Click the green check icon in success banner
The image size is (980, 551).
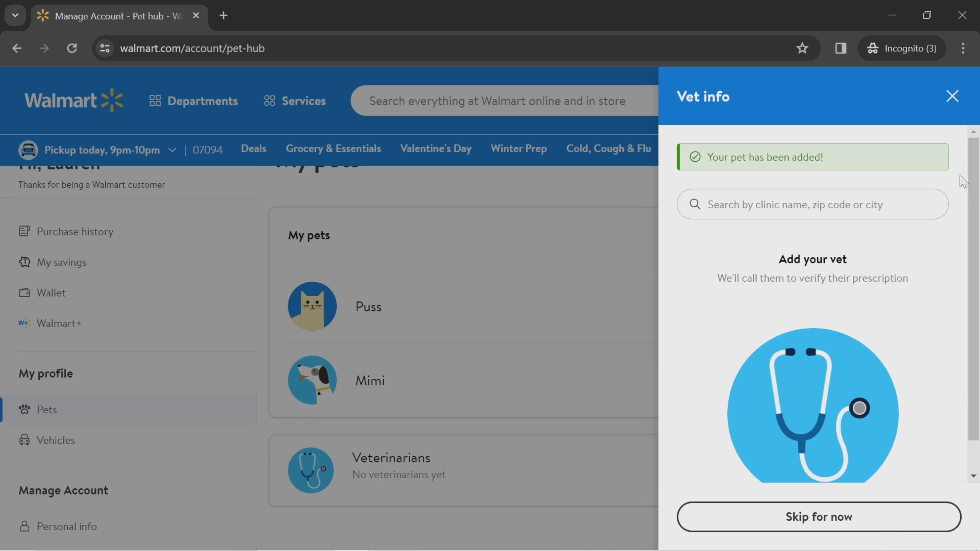(695, 157)
